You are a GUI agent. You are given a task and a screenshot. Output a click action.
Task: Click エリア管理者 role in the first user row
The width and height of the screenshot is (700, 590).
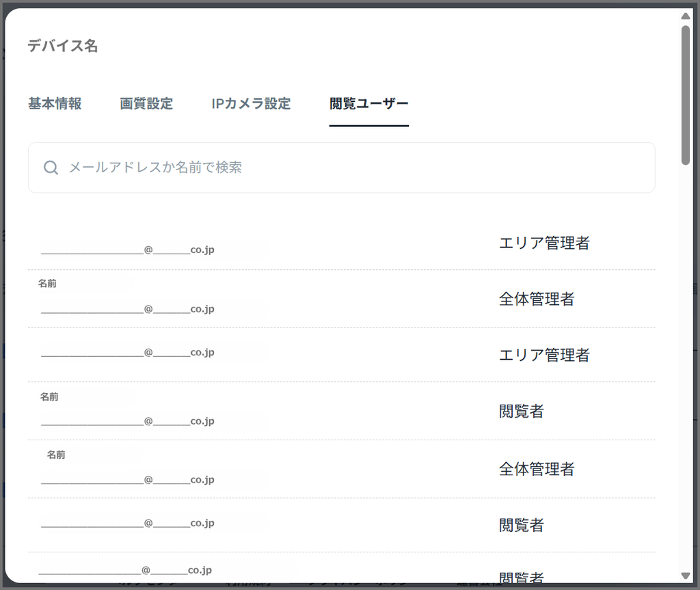544,243
